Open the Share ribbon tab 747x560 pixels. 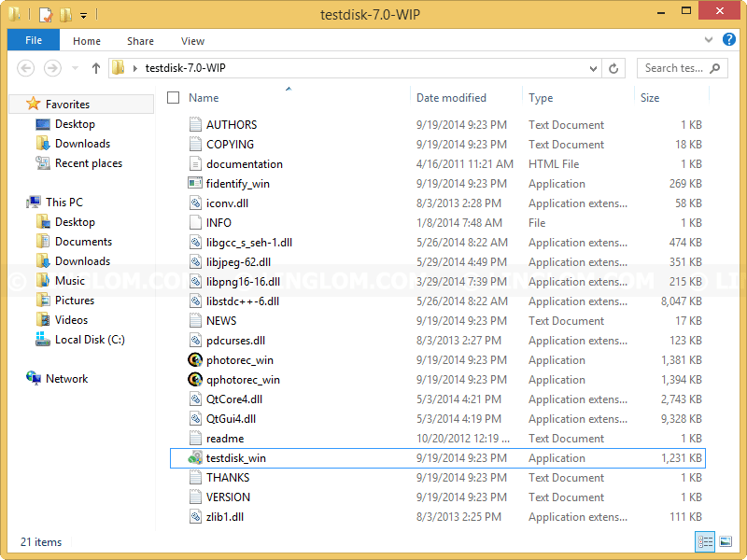[140, 41]
